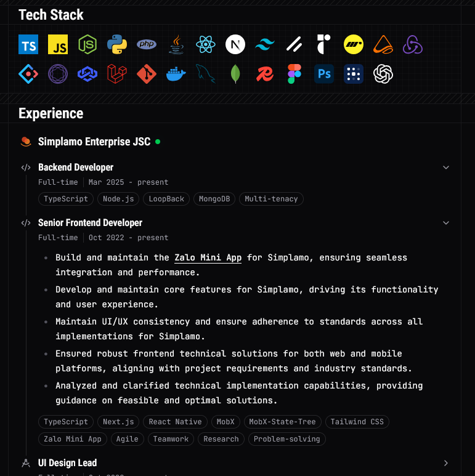Select the Git logo icon

[x=147, y=74]
